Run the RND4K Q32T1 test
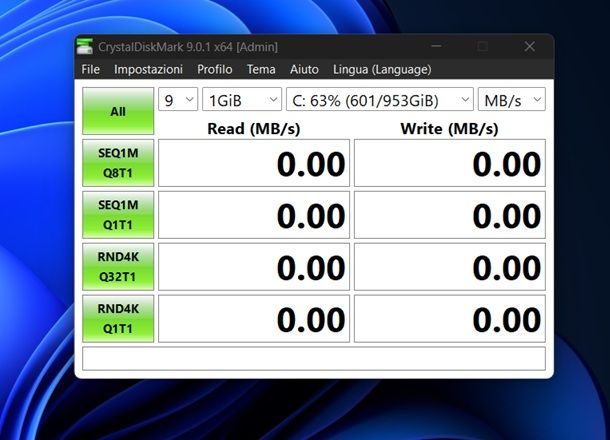The height and width of the screenshot is (440, 610). [x=118, y=266]
